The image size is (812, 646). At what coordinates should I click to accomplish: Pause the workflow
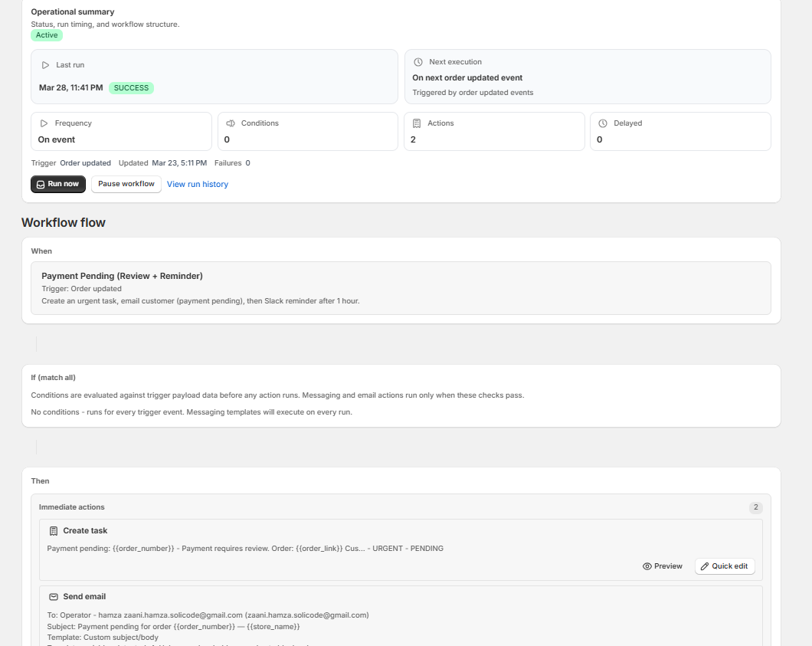point(126,184)
